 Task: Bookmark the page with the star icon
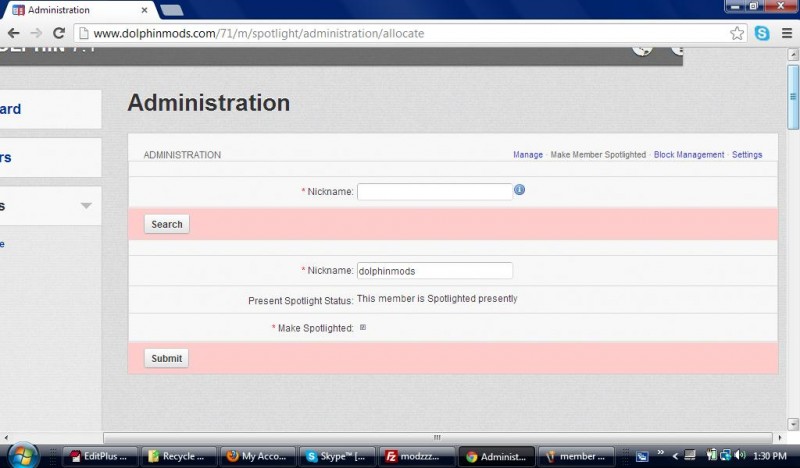point(737,33)
